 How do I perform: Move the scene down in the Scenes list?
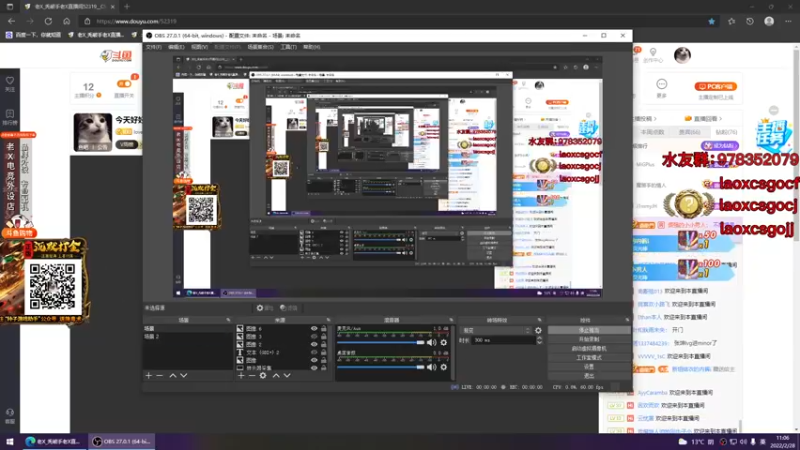point(184,376)
